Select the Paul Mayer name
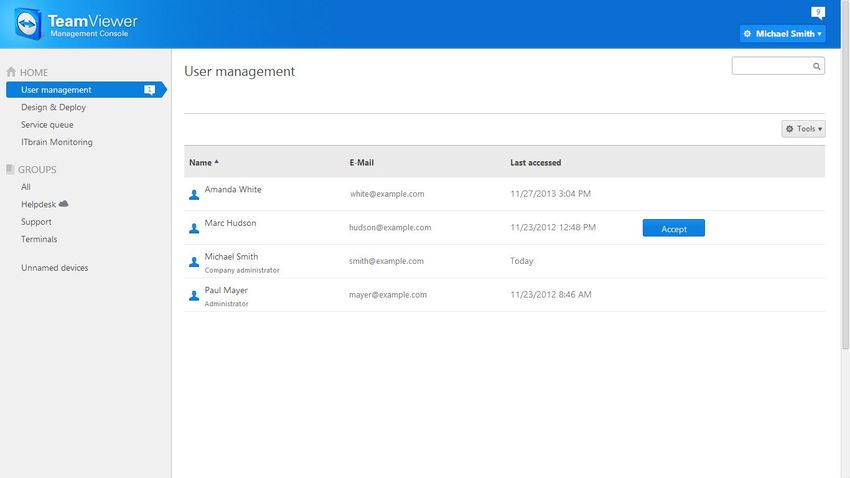850x478 pixels. (x=226, y=290)
